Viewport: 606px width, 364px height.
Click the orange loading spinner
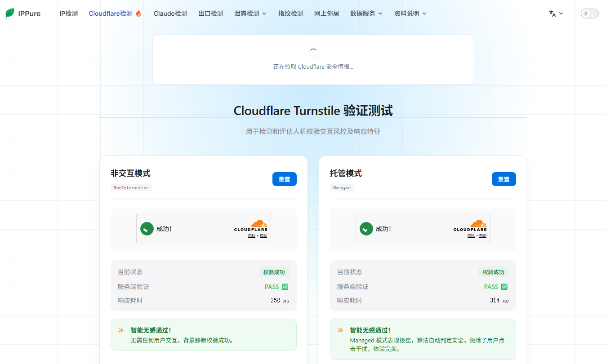313,53
